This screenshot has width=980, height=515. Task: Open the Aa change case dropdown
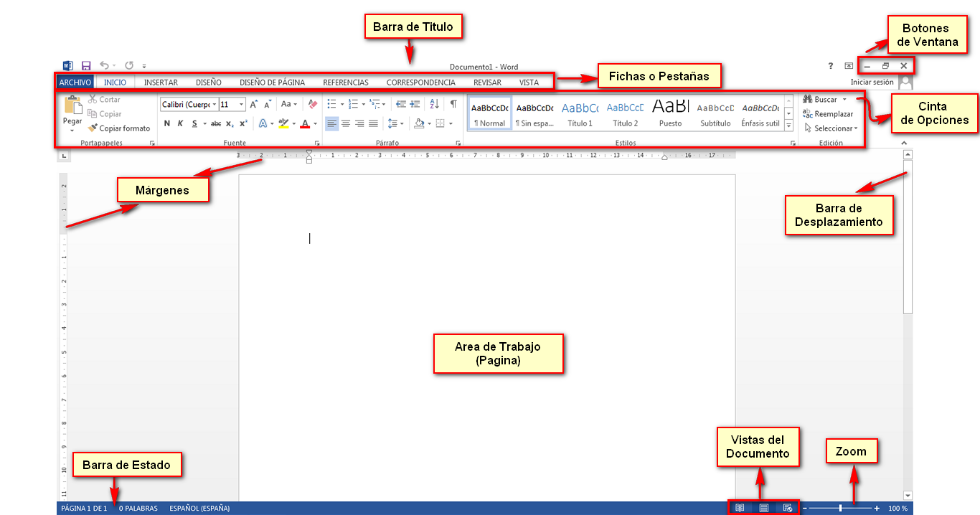288,104
